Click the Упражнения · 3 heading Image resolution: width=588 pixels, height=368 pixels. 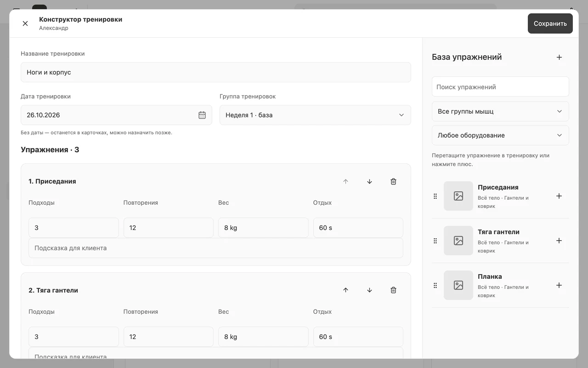tap(50, 149)
